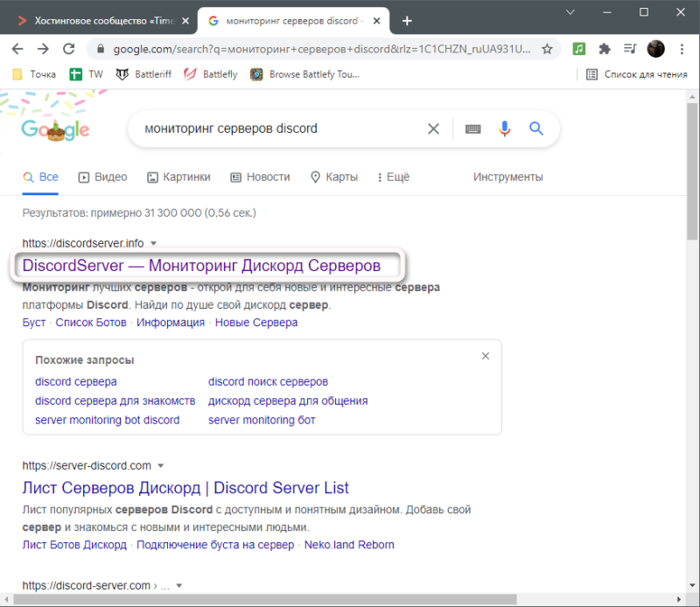Search related query discord сервера
Screen dimensions: 700x607
tap(76, 382)
